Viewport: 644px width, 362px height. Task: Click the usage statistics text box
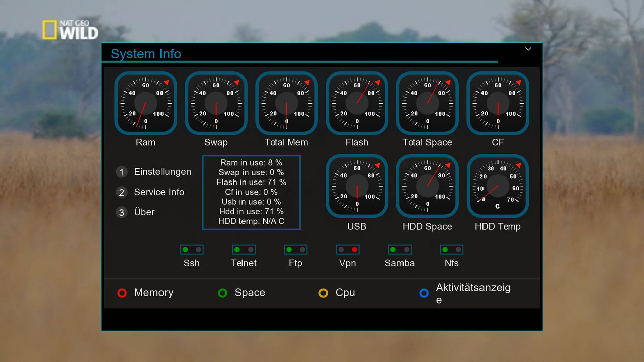[x=252, y=193]
